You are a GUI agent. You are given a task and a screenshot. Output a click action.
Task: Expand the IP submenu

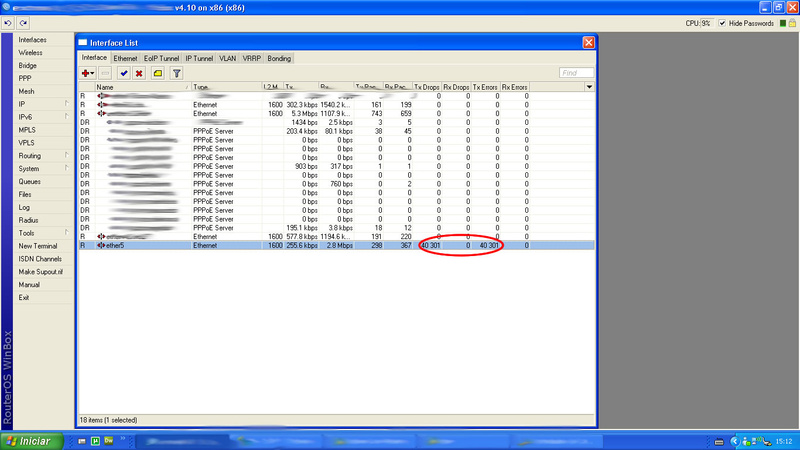[66, 104]
